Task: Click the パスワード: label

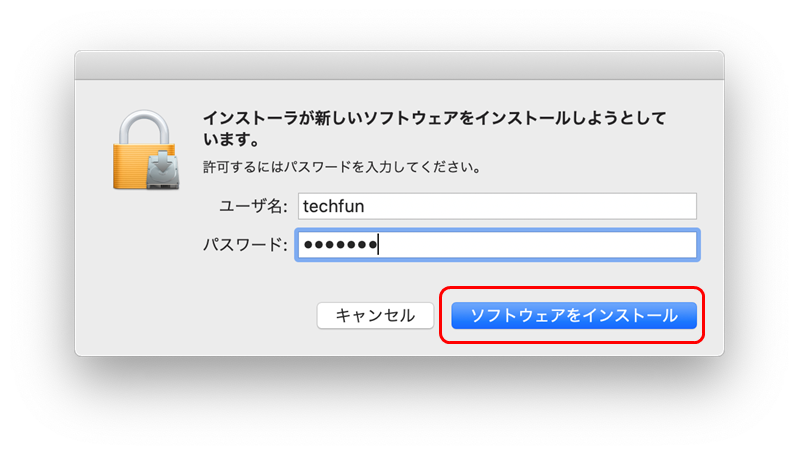Action: pyautogui.click(x=245, y=245)
